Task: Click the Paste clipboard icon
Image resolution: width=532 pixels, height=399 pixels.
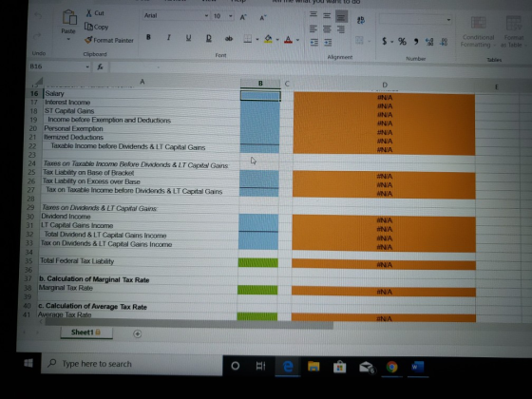Action: [69, 17]
